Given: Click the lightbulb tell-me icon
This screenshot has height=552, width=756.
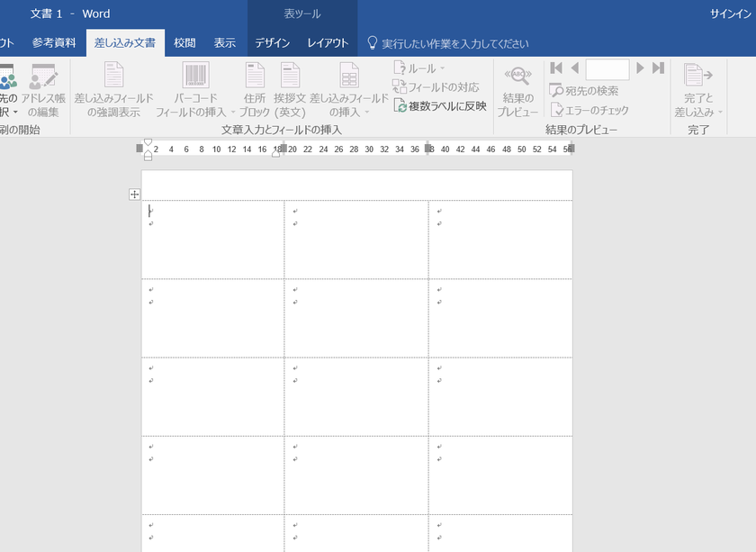Looking at the screenshot, I should (x=373, y=43).
